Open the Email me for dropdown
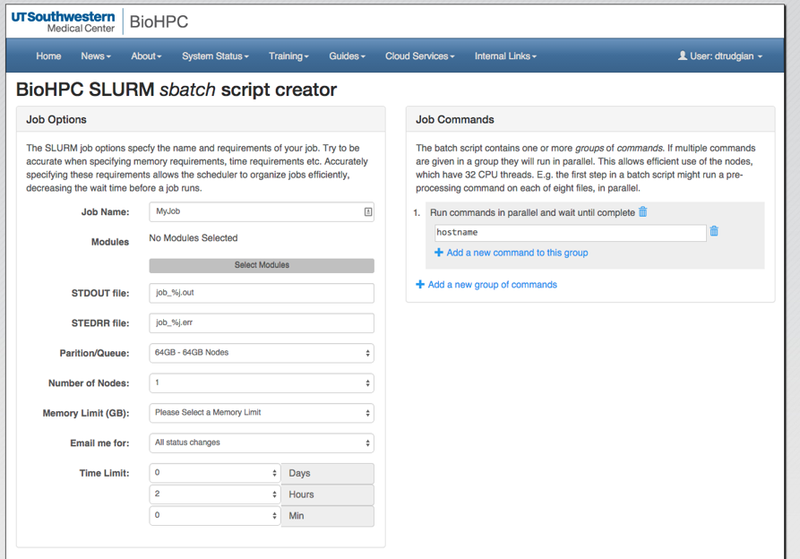 (x=262, y=443)
